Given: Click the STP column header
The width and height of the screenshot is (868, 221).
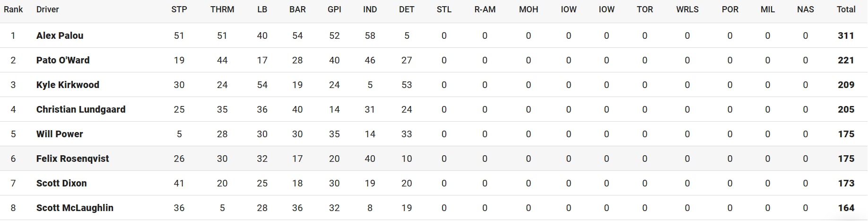Looking at the screenshot, I should pyautogui.click(x=179, y=9).
